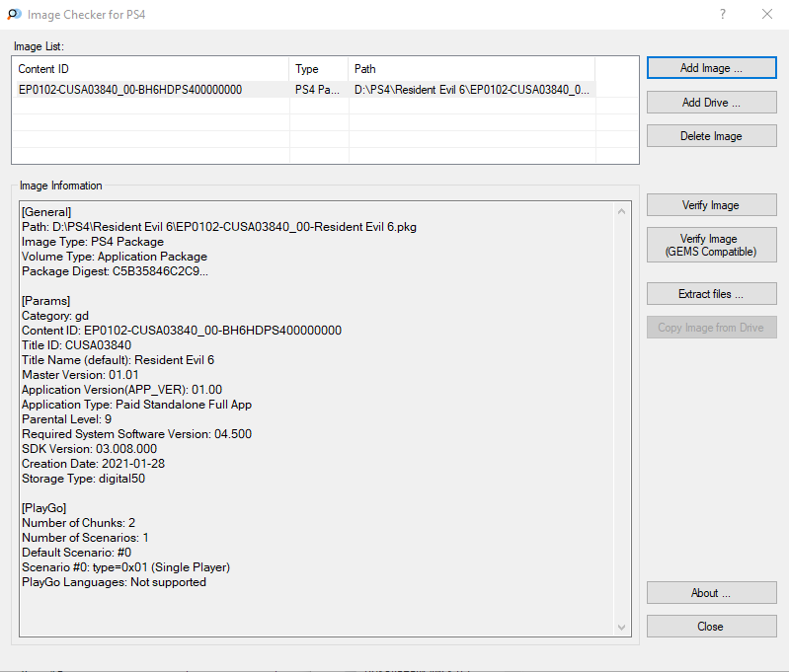Click Verify Image button
Image resolution: width=789 pixels, height=672 pixels.
point(712,204)
